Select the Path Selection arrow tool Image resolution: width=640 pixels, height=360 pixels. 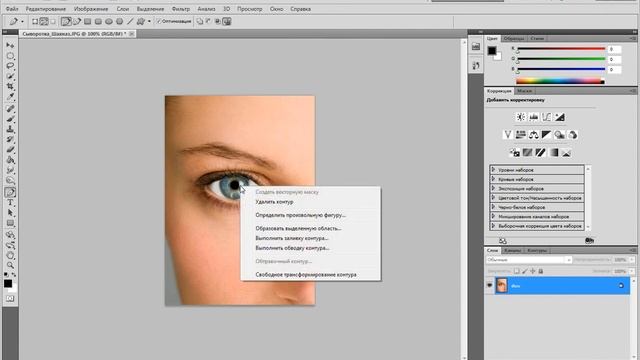coord(10,213)
